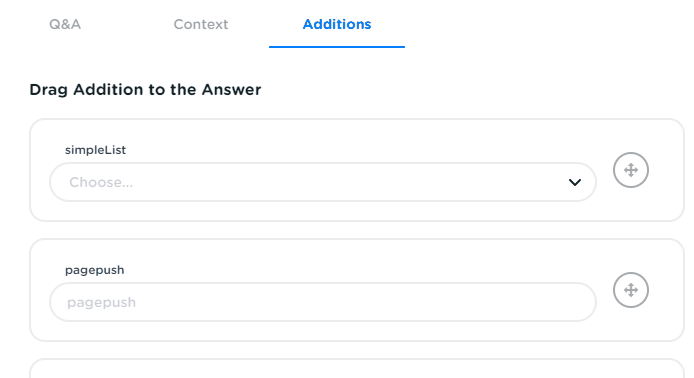The width and height of the screenshot is (694, 378).
Task: Open the Context tab
Action: [x=201, y=24]
